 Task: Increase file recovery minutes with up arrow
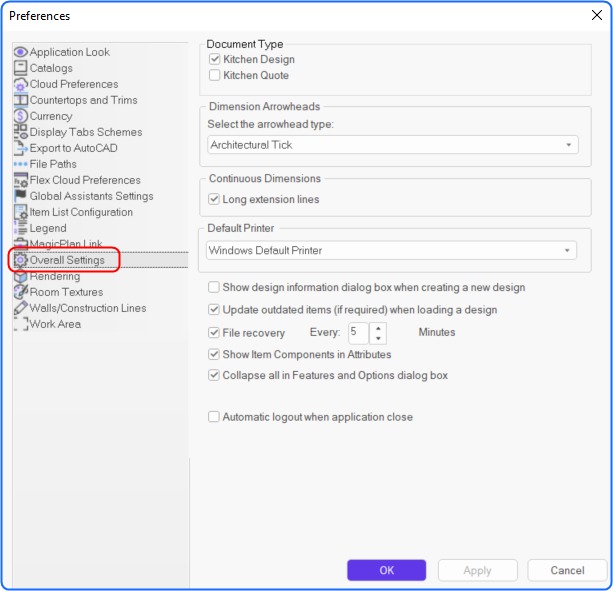(x=378, y=328)
